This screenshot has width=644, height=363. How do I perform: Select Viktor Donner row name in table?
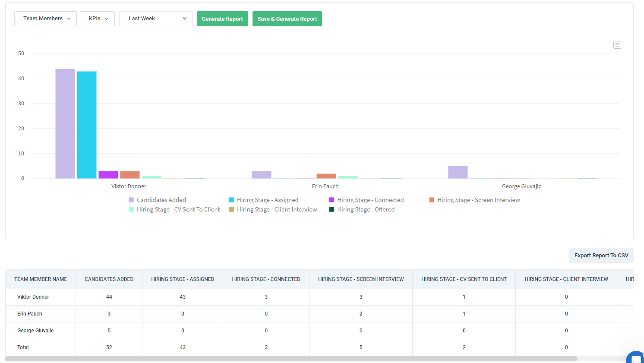coord(33,297)
